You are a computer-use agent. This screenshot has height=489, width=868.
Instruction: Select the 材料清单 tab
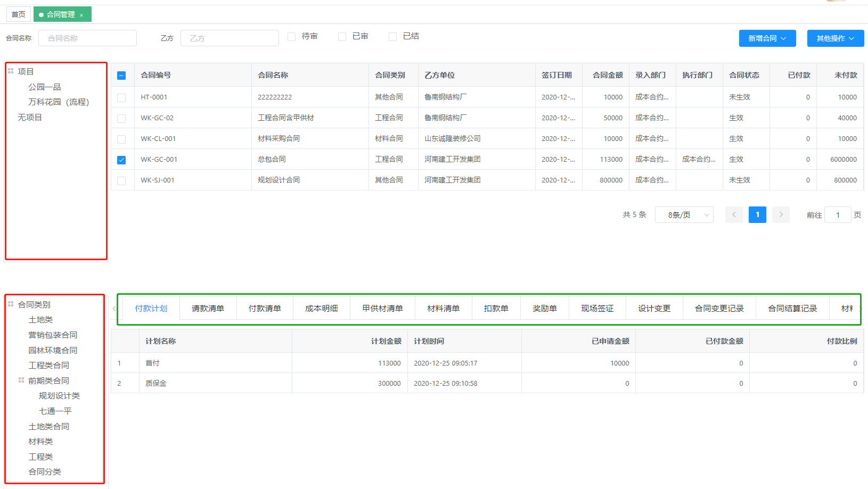coord(444,309)
